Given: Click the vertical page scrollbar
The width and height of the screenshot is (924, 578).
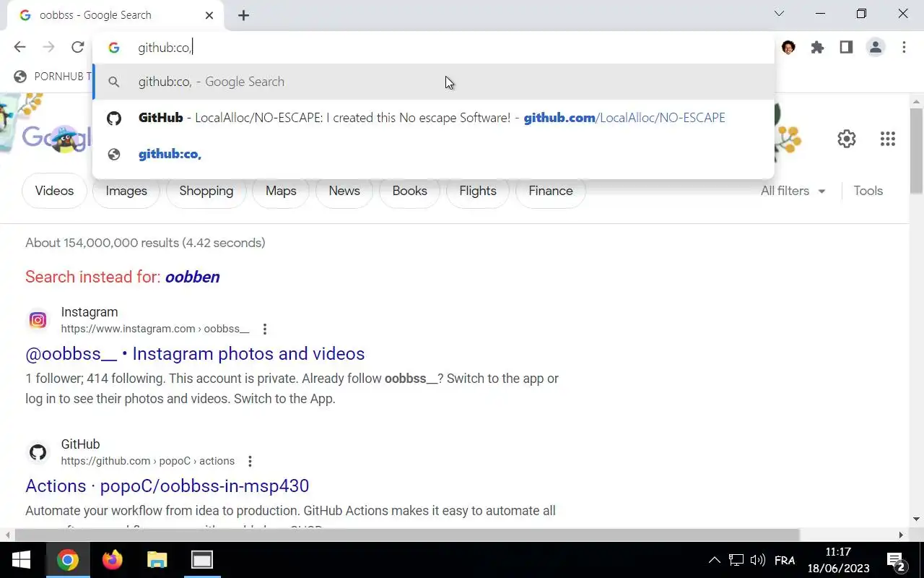Looking at the screenshot, I should point(916,150).
